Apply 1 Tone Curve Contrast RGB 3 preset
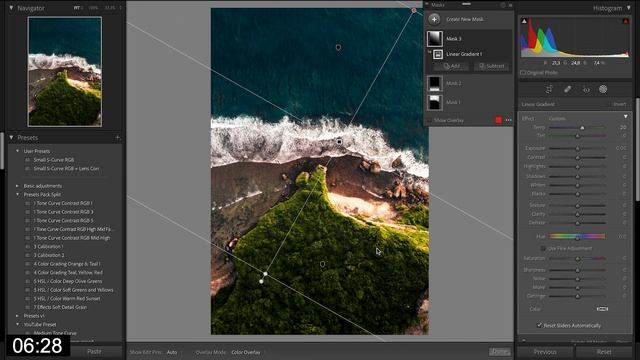Image resolution: width=640 pixels, height=360 pixels. coord(63,212)
